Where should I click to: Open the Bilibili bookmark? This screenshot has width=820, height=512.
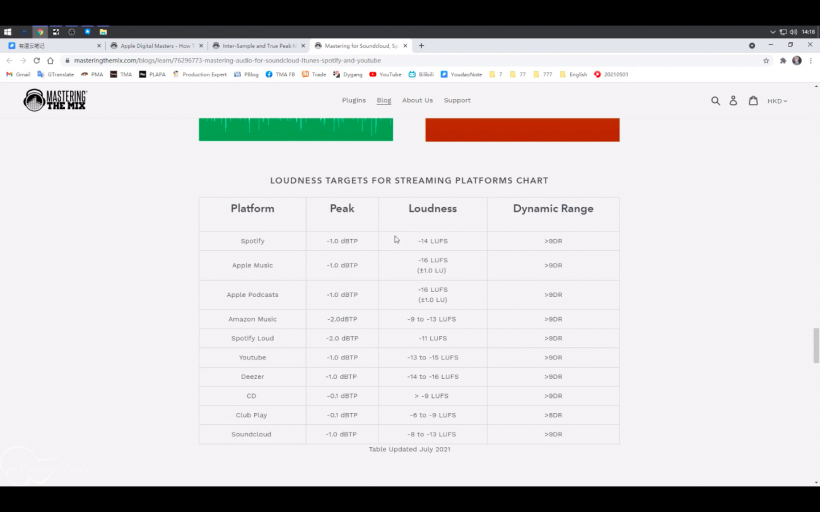(x=422, y=75)
